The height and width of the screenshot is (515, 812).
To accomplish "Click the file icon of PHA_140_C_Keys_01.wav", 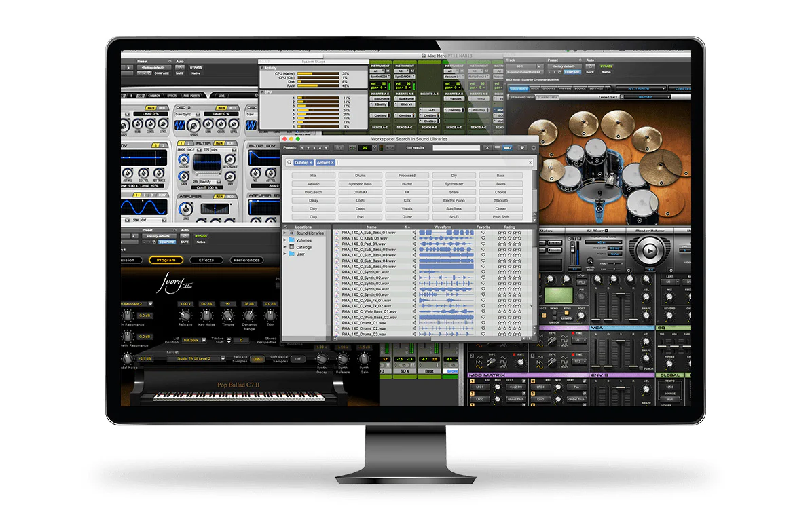I will 337,239.
